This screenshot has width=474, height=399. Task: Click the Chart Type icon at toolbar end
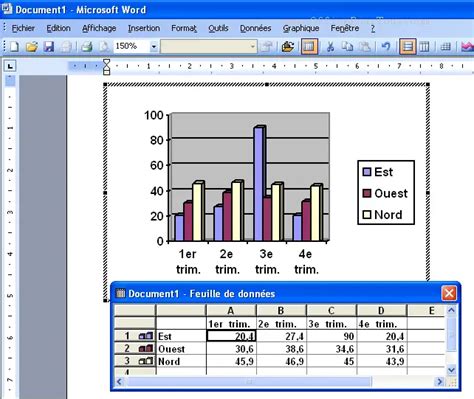(x=467, y=46)
